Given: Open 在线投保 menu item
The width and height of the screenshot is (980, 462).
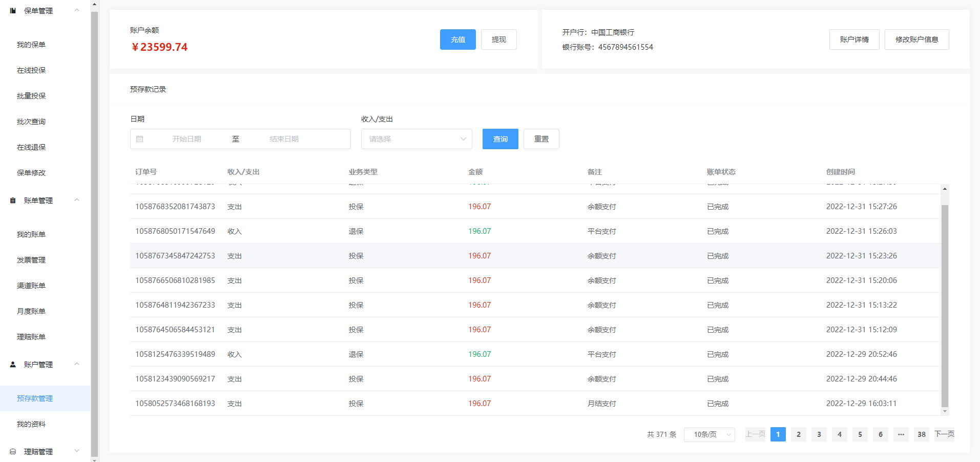Looking at the screenshot, I should [31, 70].
